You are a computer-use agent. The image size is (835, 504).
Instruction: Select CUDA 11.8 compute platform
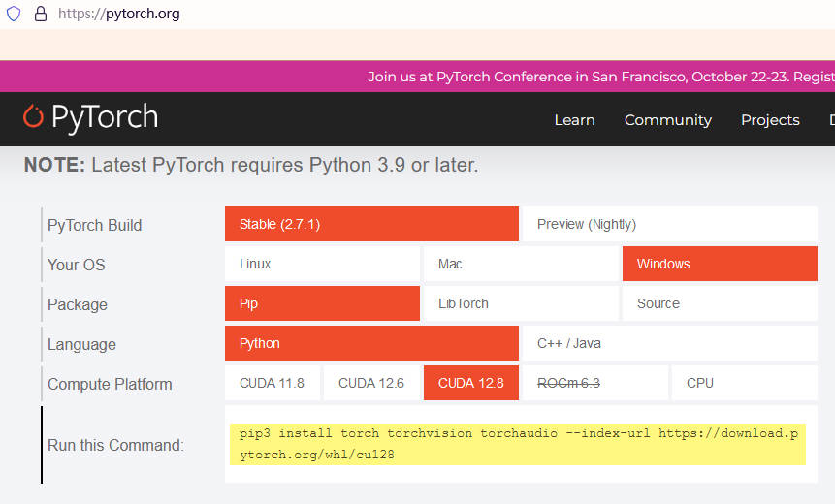(273, 383)
